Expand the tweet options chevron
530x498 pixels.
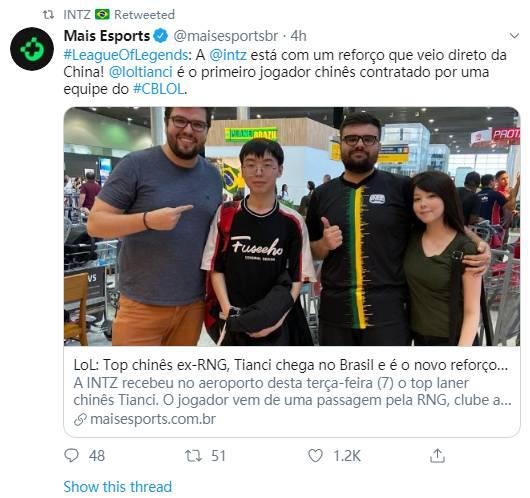coord(514,35)
